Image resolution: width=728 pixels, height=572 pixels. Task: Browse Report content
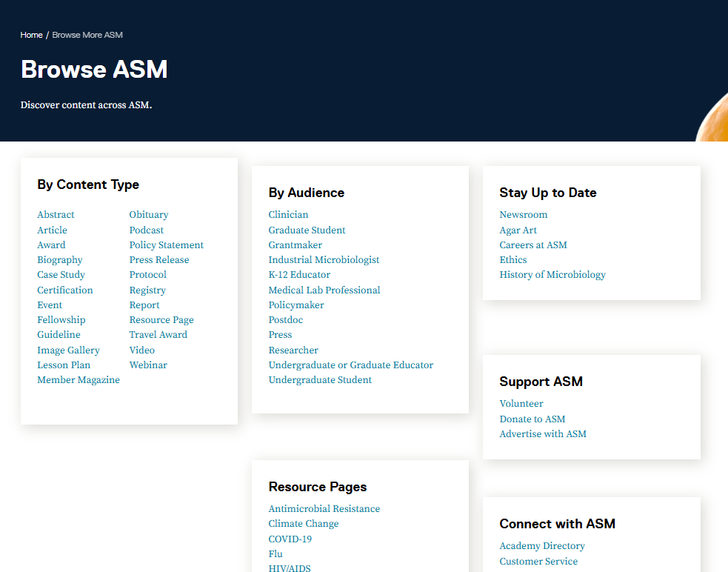144,305
